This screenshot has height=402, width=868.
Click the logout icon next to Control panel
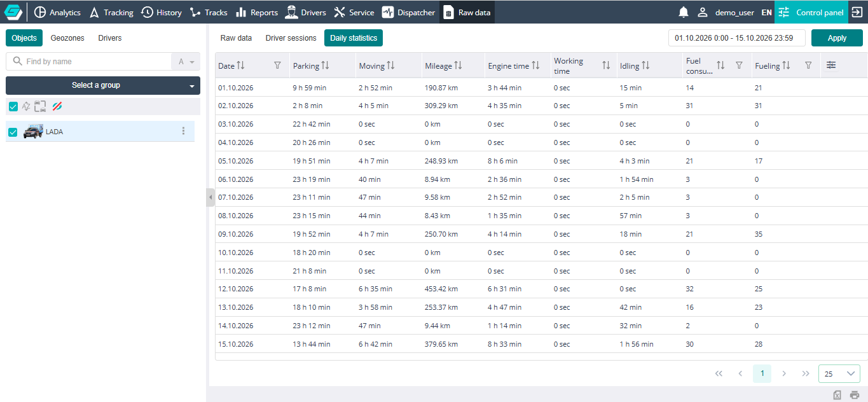coord(857,12)
